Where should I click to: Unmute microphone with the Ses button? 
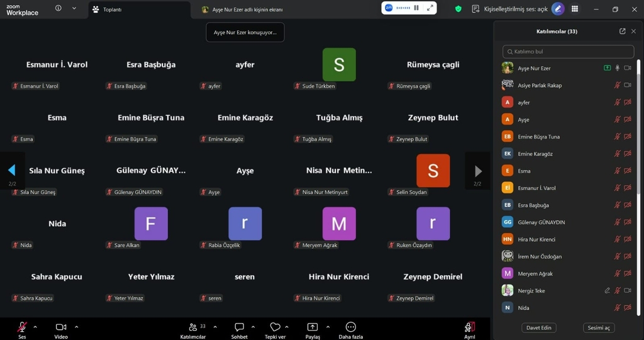point(22,327)
